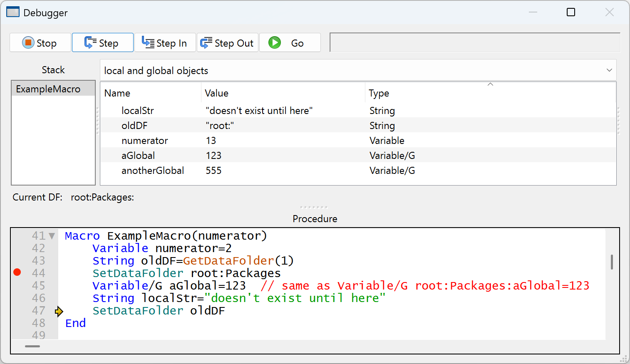Image resolution: width=630 pixels, height=364 pixels.
Task: Sort by the Value column header
Action: point(216,93)
